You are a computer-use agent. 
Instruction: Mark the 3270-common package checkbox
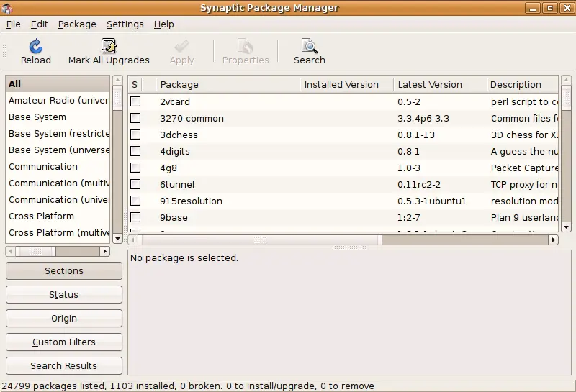point(135,118)
